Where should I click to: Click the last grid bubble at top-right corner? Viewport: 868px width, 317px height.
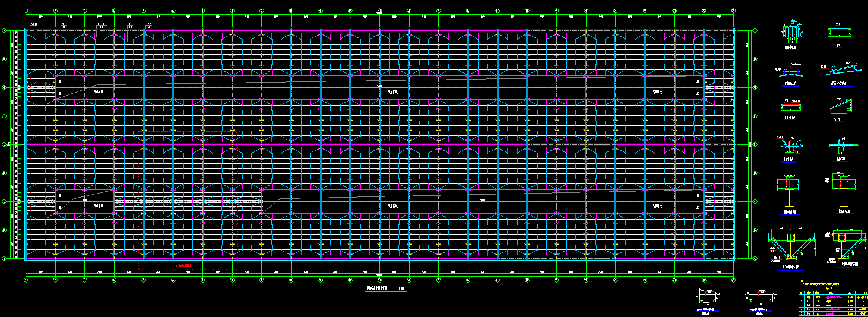coord(733,10)
